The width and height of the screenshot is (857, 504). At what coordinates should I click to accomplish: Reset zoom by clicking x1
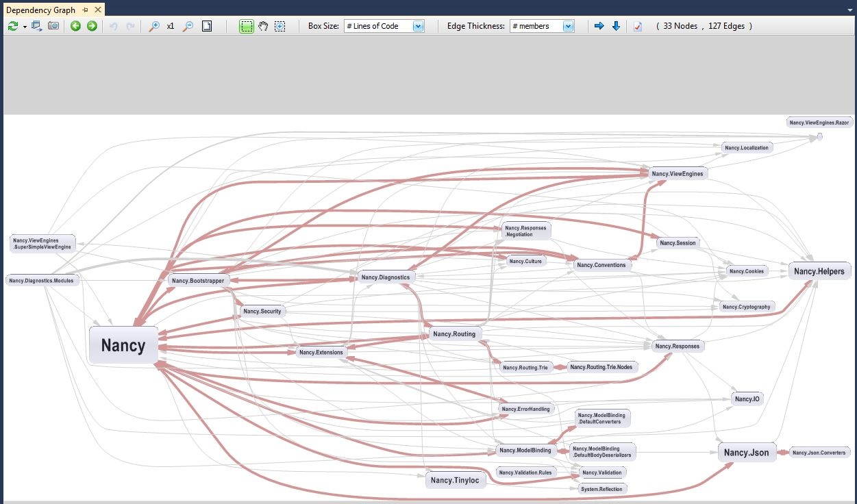point(170,26)
